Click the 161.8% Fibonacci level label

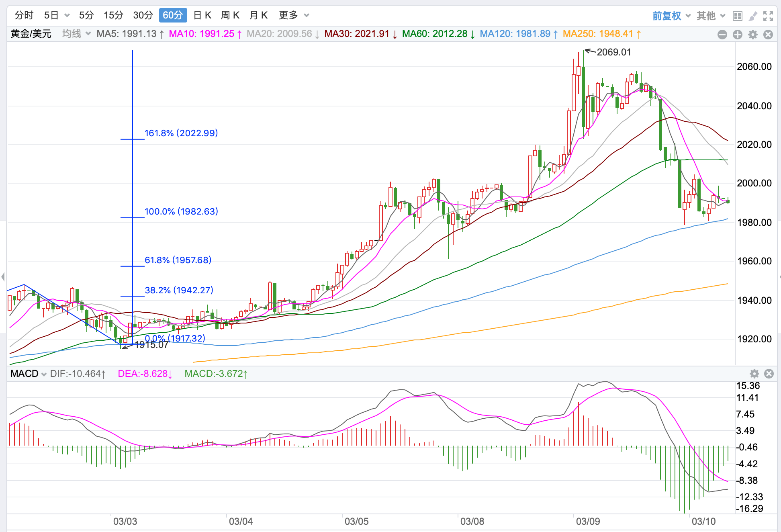(x=181, y=133)
